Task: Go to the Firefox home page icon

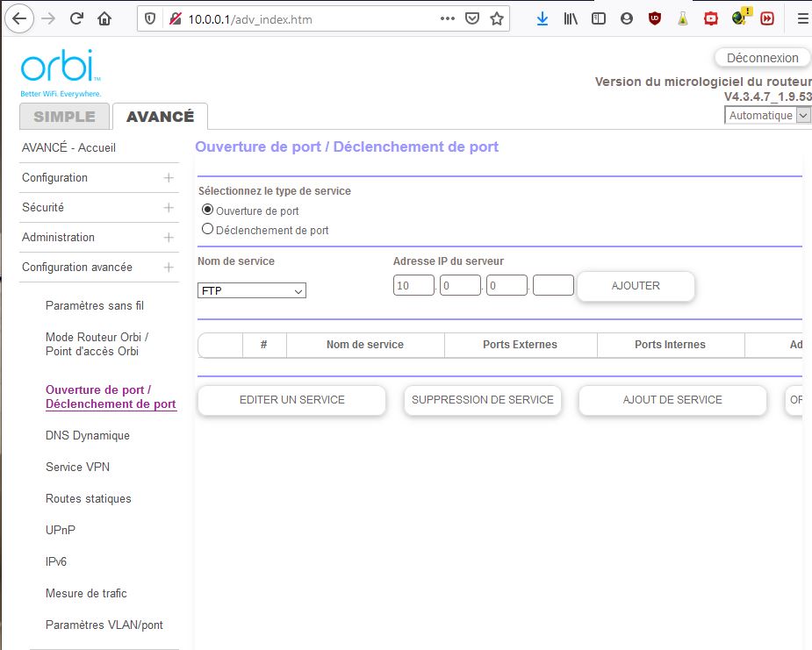Action: click(104, 18)
